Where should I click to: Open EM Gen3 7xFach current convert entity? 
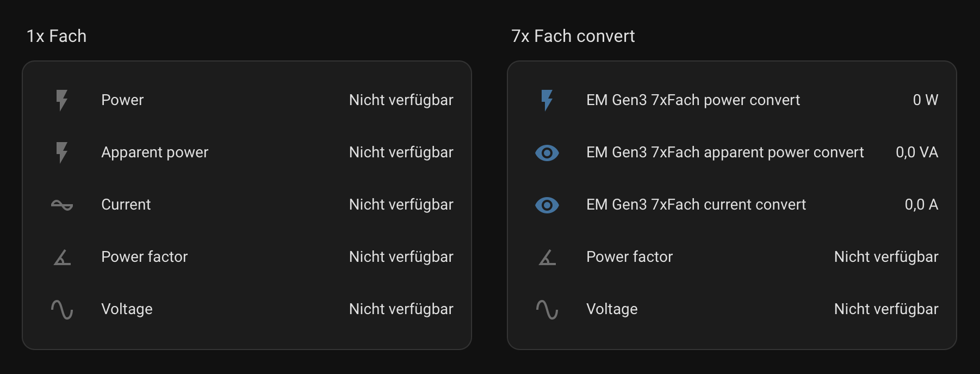pyautogui.click(x=696, y=205)
